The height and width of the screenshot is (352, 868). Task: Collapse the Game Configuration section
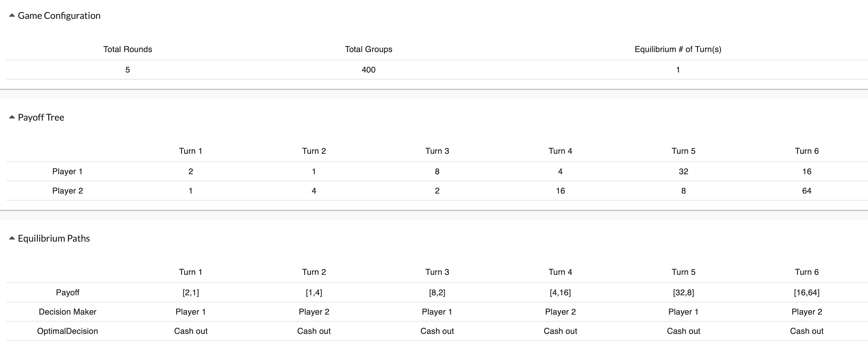pos(12,15)
